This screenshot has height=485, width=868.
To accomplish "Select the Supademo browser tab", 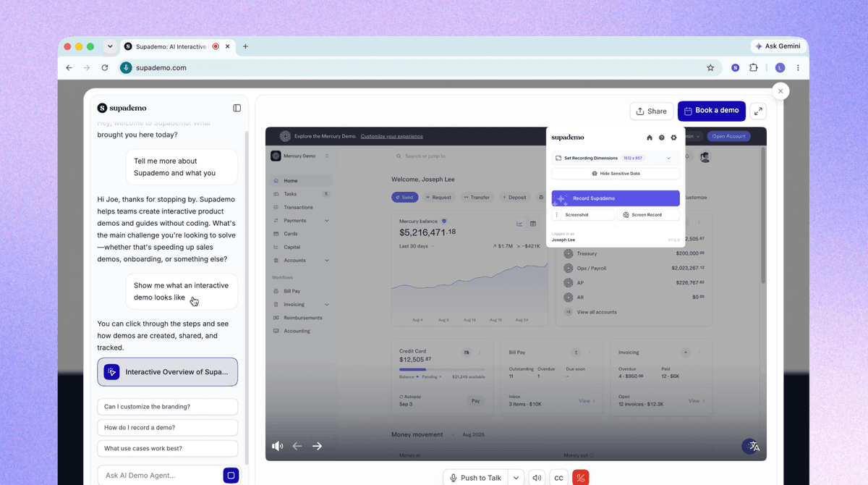I will (178, 46).
